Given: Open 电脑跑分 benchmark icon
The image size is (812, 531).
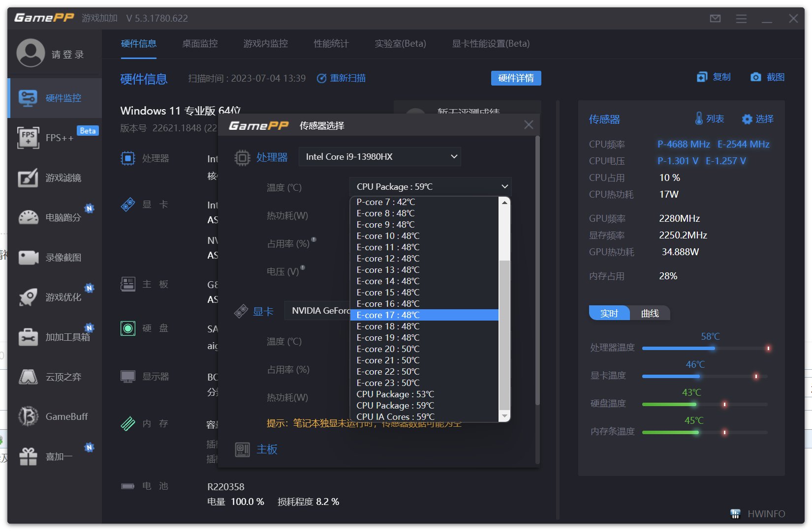Looking at the screenshot, I should [28, 217].
